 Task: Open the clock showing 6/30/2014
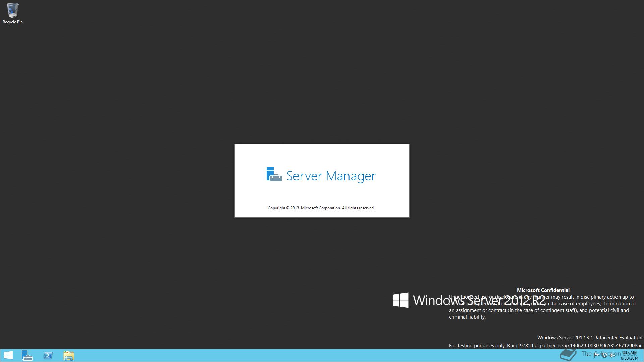(x=630, y=355)
